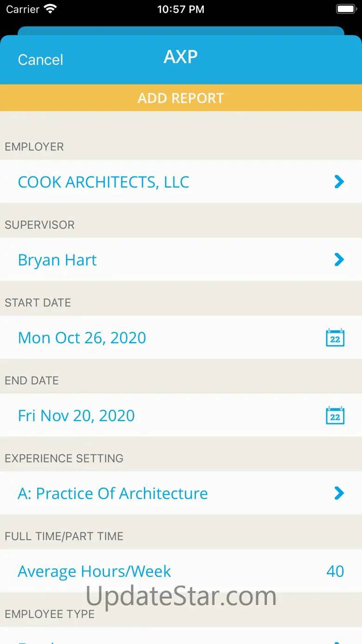The image size is (362, 644).
Task: Choose the Bryan Hart supervisor entry
Action: [57, 260]
